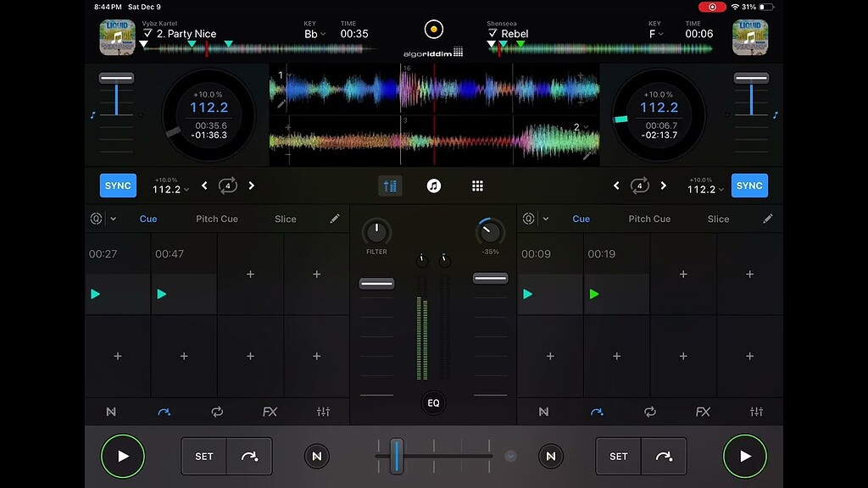Trigger the 00:19 cue point pad
Image resolution: width=868 pixels, height=488 pixels.
pos(616,284)
